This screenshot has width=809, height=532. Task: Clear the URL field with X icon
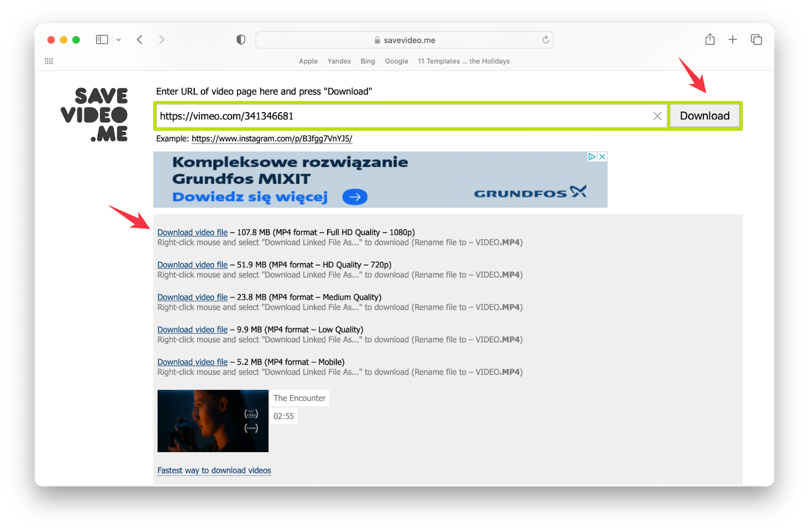[x=657, y=116]
